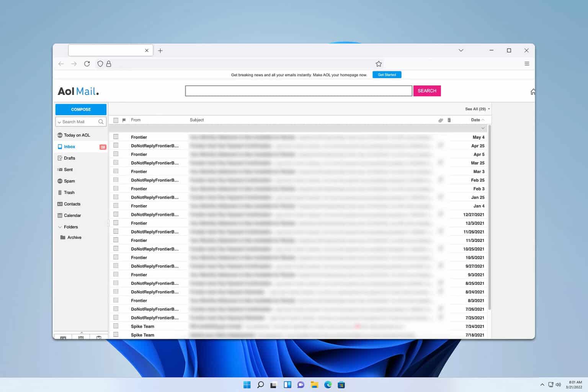
Task: Click the Get Started button
Action: click(387, 75)
